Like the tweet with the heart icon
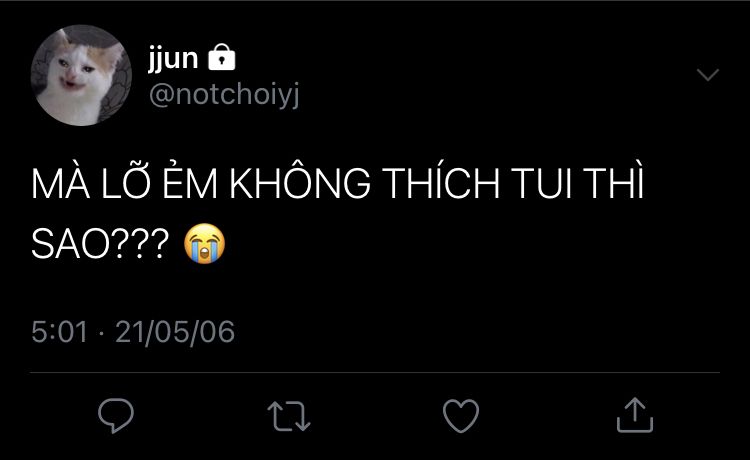This screenshot has width=750, height=460. 461,416
